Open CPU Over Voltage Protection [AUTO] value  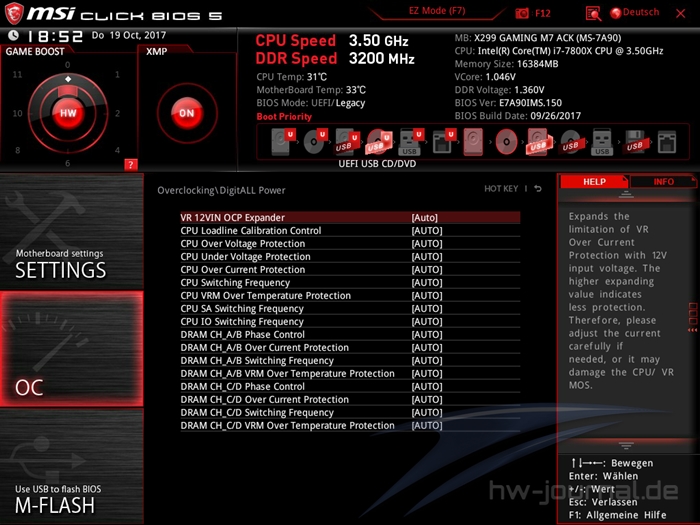[427, 243]
